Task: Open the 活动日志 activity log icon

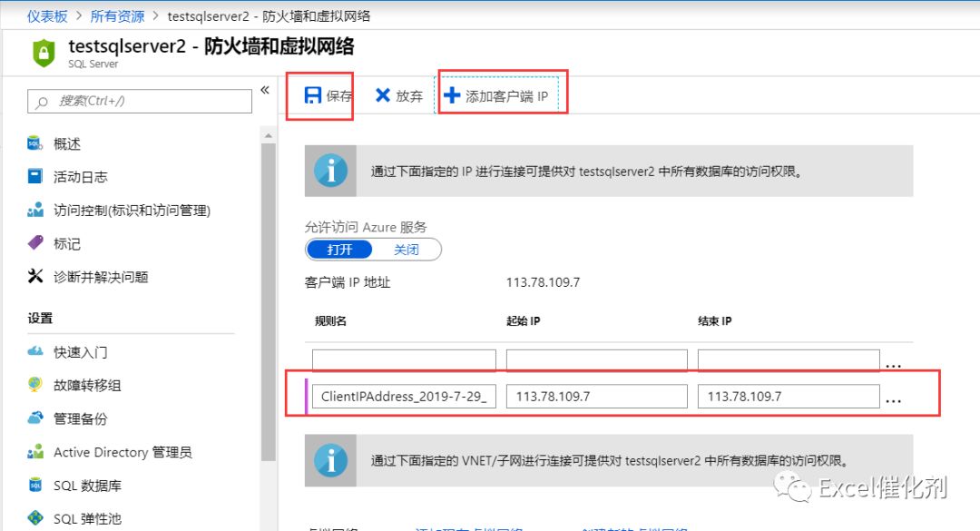Action: (x=35, y=176)
